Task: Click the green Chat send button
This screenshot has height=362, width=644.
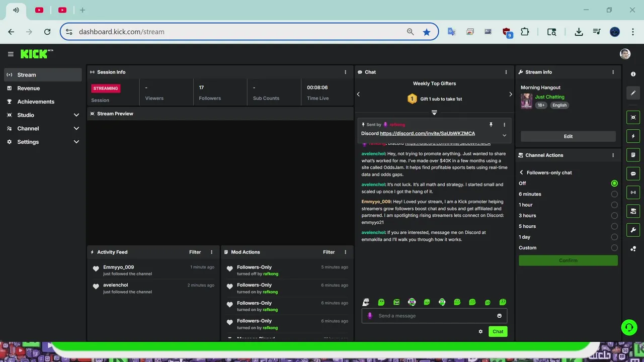Action: [x=498, y=331]
